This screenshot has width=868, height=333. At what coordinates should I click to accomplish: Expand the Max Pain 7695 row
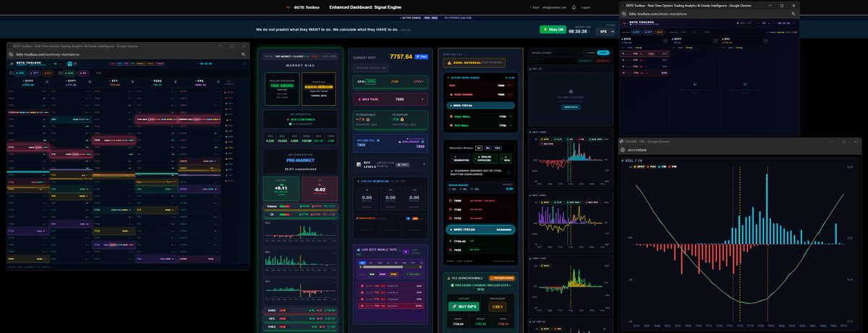click(391, 98)
